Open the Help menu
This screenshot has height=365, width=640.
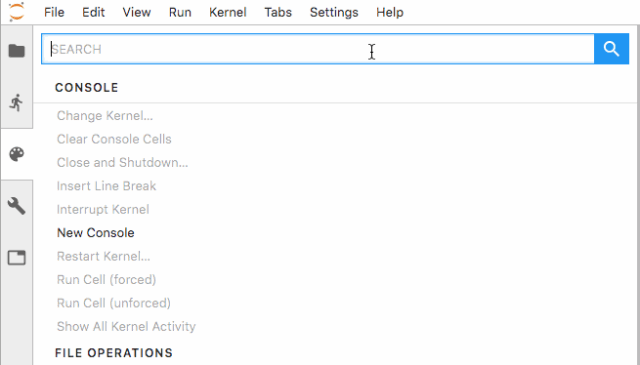[x=390, y=12]
